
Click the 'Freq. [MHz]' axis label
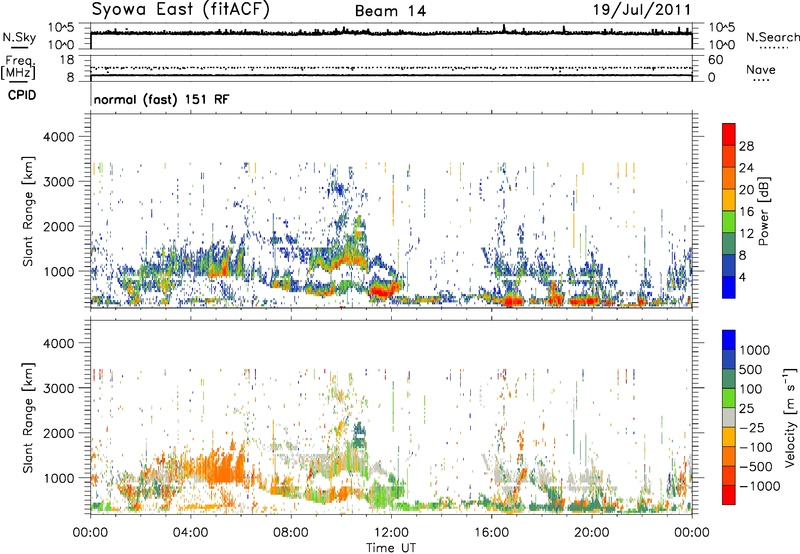pos(18,68)
